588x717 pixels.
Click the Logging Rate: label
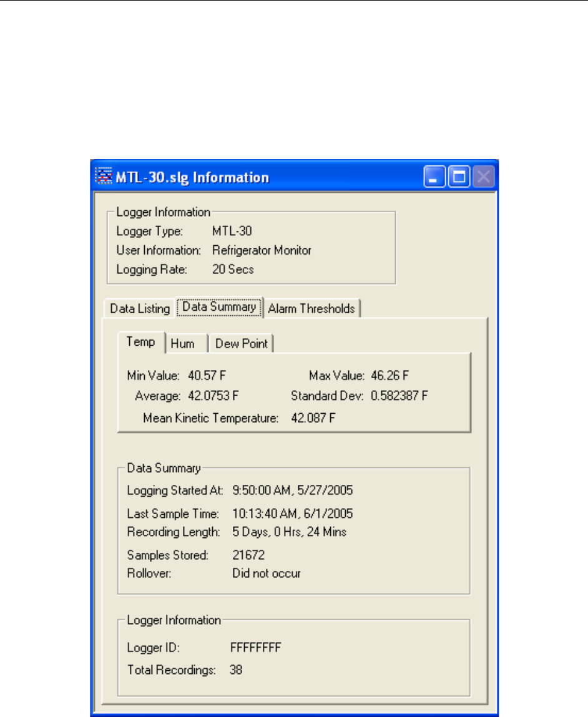(x=152, y=270)
